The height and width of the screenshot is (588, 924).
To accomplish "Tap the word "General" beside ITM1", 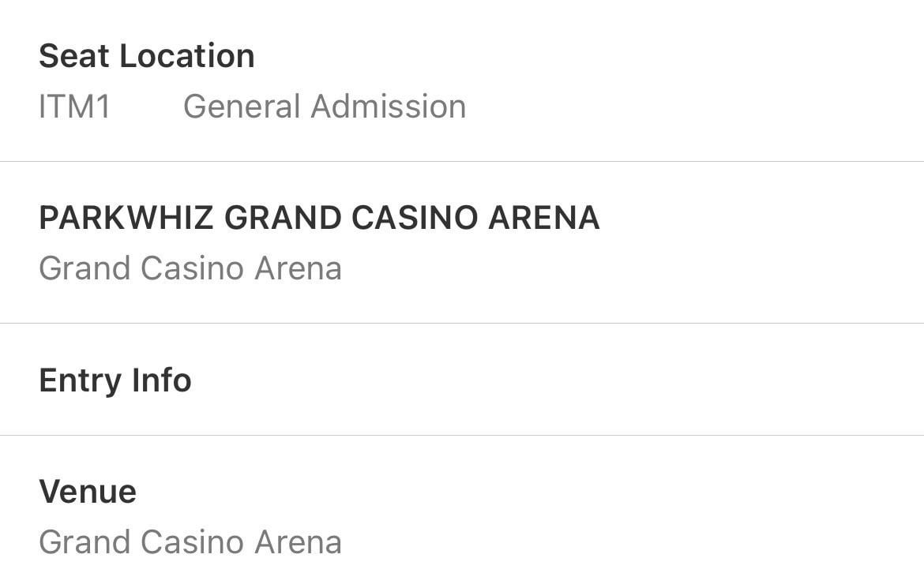I will coord(241,107).
